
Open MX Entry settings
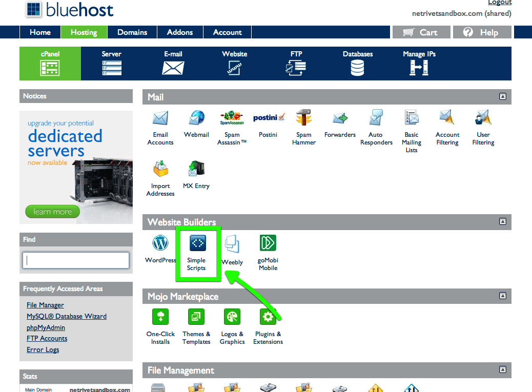pos(196,175)
